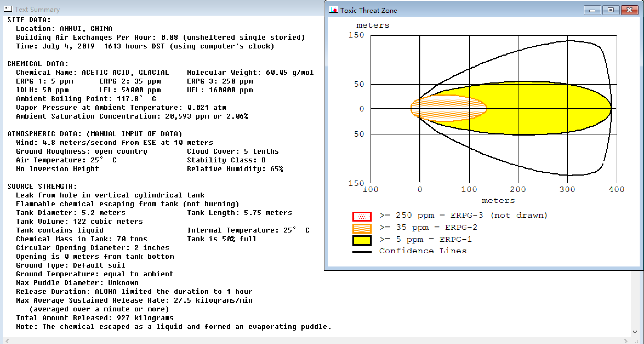Minimize the Toxic Threat Zone window
This screenshot has width=644, height=344.
tap(592, 10)
